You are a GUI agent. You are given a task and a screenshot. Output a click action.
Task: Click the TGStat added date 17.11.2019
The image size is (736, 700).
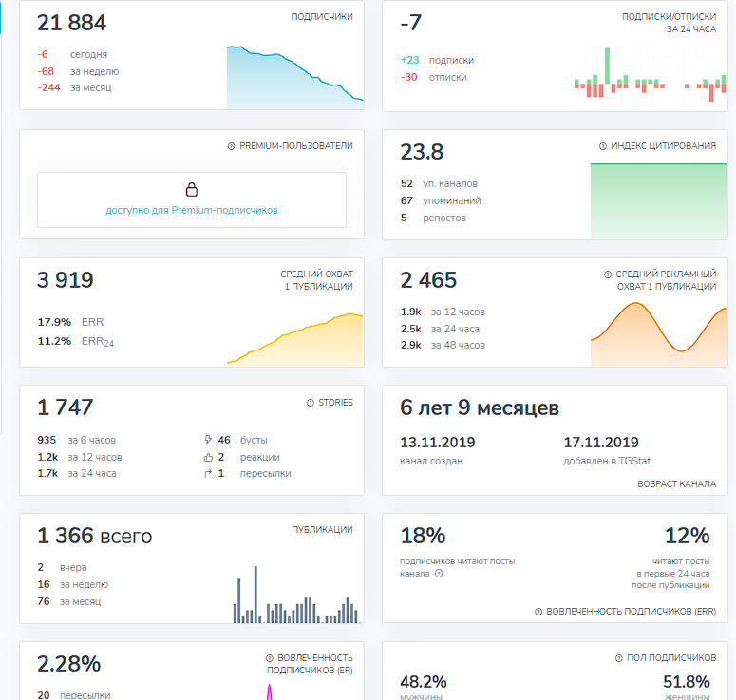601,443
